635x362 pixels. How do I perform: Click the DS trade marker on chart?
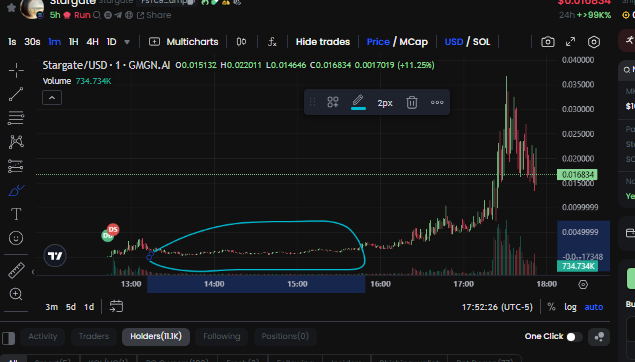113,230
